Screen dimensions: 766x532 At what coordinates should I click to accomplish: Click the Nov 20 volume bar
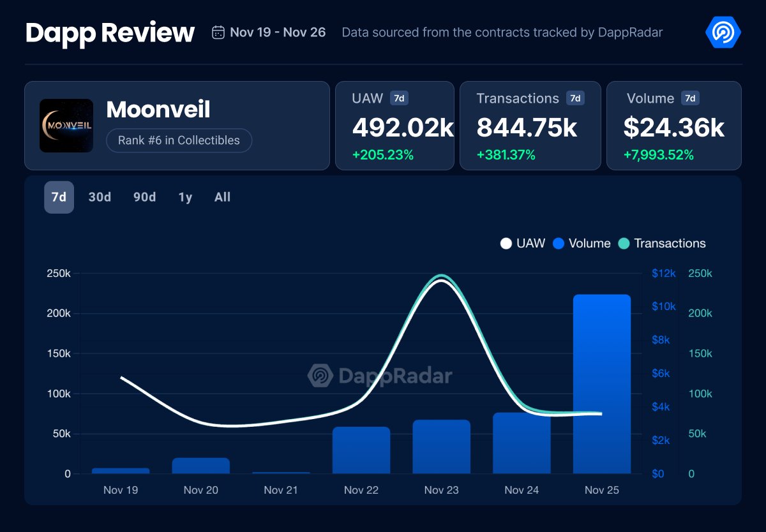click(200, 466)
